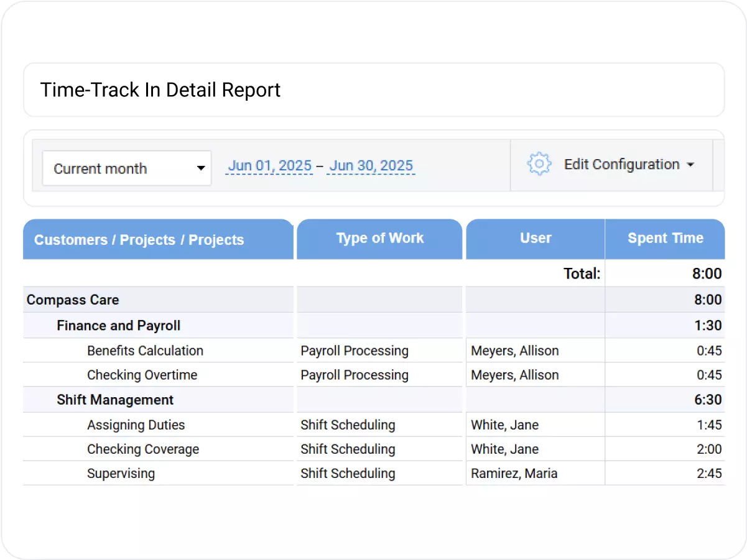The height and width of the screenshot is (560, 747).
Task: Click the gear icon next to Edit Configuration
Action: 537,164
